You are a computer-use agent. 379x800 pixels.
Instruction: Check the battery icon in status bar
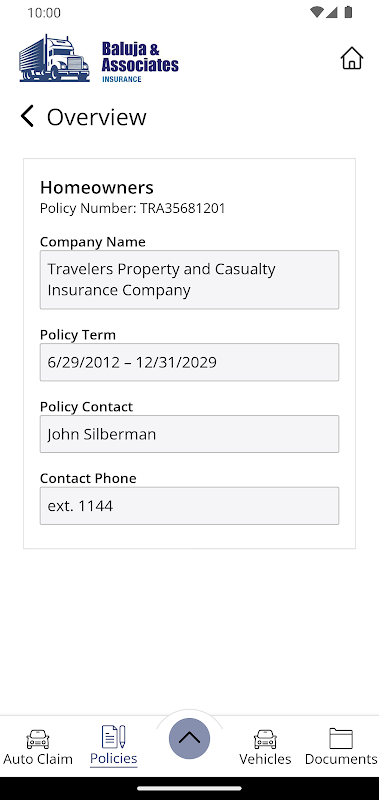pyautogui.click(x=348, y=12)
